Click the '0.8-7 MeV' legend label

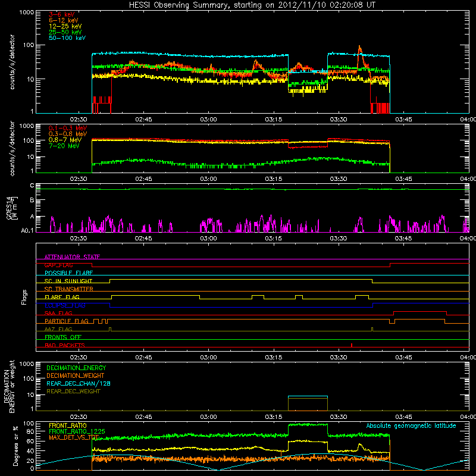[x=65, y=140]
